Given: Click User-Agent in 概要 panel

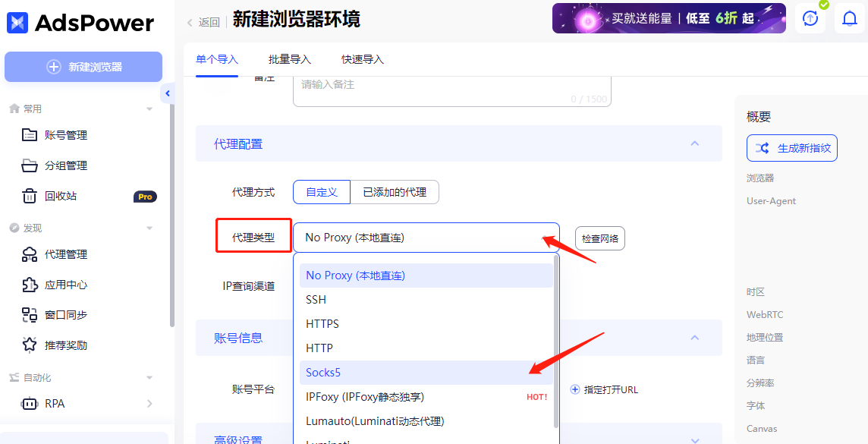Looking at the screenshot, I should (x=771, y=201).
